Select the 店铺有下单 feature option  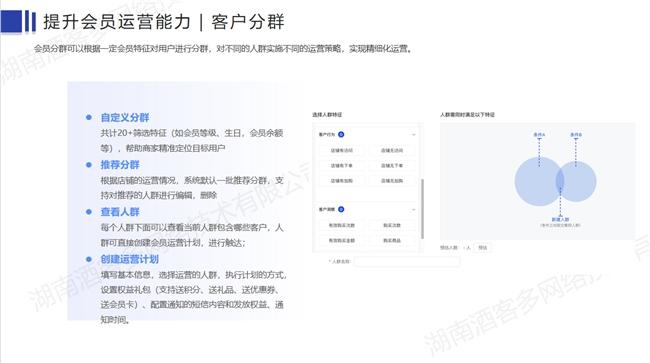click(x=342, y=165)
